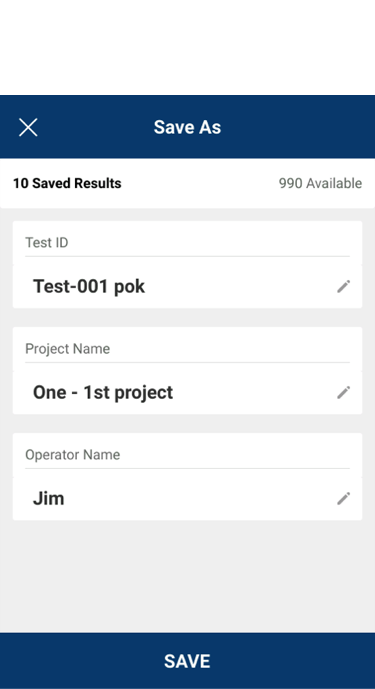The height and width of the screenshot is (689, 375).
Task: Close the Save As screen with X
Action: pos(28,127)
